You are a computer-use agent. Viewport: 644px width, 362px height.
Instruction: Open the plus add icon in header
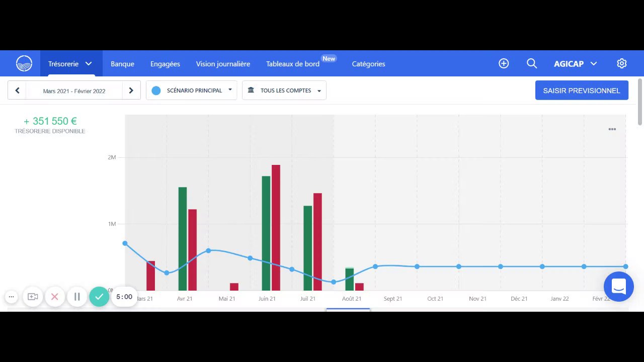click(x=504, y=63)
